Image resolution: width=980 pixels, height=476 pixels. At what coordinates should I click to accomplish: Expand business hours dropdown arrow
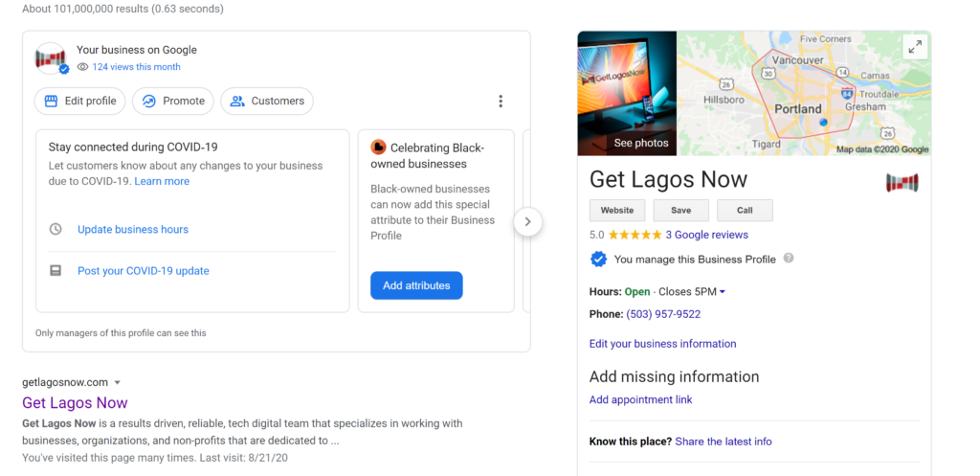(722, 292)
